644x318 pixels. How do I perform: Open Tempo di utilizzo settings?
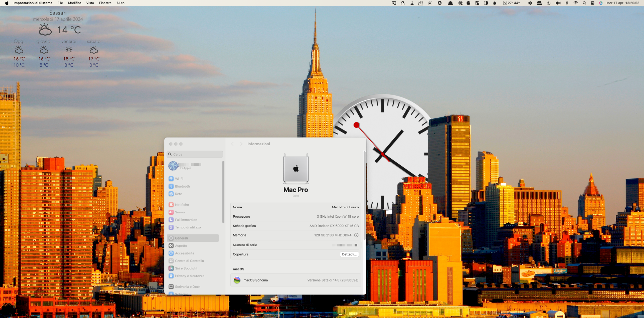click(187, 227)
